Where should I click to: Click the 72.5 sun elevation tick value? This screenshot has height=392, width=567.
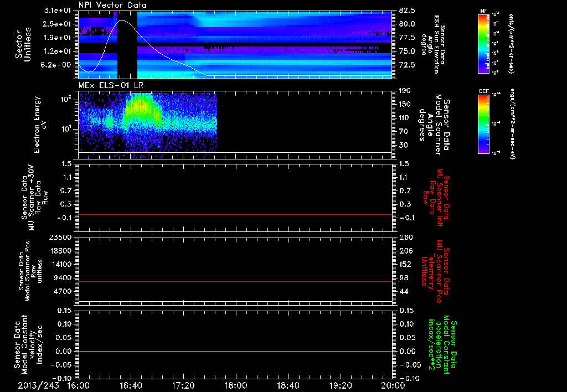click(x=407, y=65)
